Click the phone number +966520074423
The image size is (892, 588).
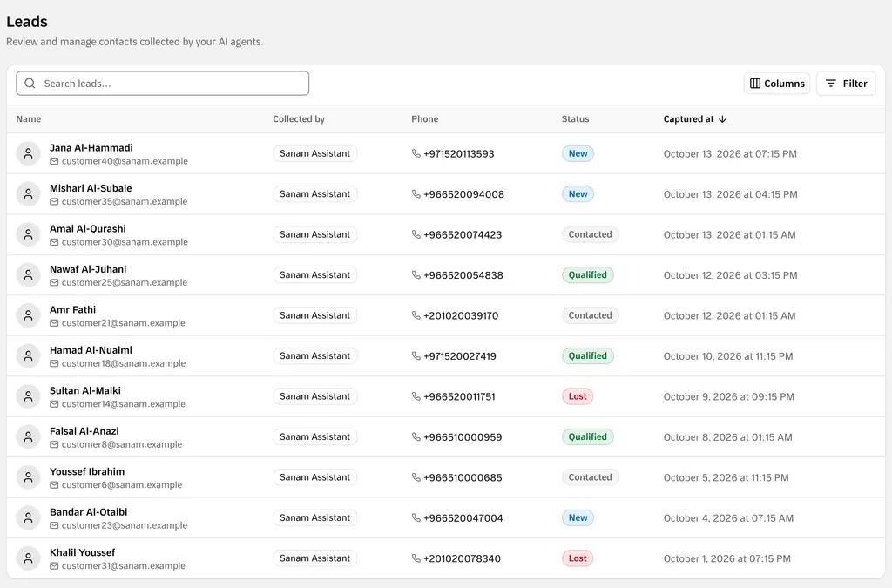[x=463, y=235]
